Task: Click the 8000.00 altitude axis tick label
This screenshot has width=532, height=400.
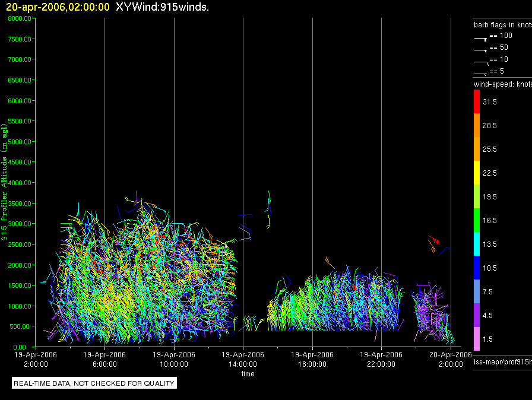Action: pos(20,18)
